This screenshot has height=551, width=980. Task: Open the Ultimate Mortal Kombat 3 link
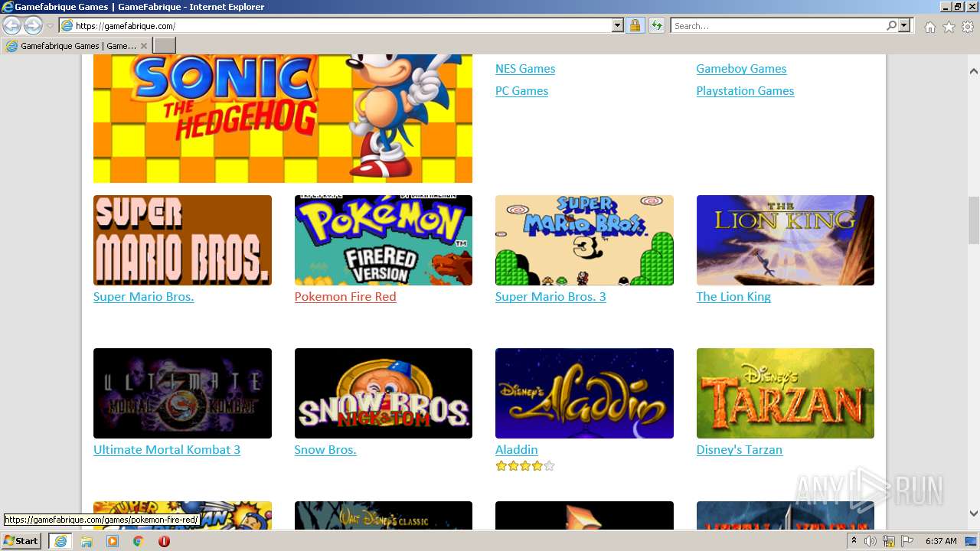click(167, 450)
